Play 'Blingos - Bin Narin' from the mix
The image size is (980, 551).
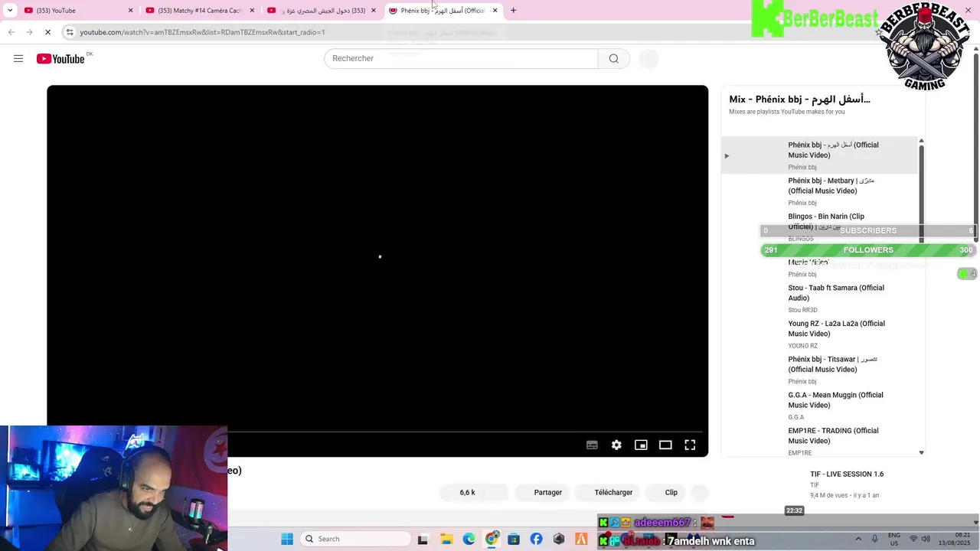coord(819,227)
